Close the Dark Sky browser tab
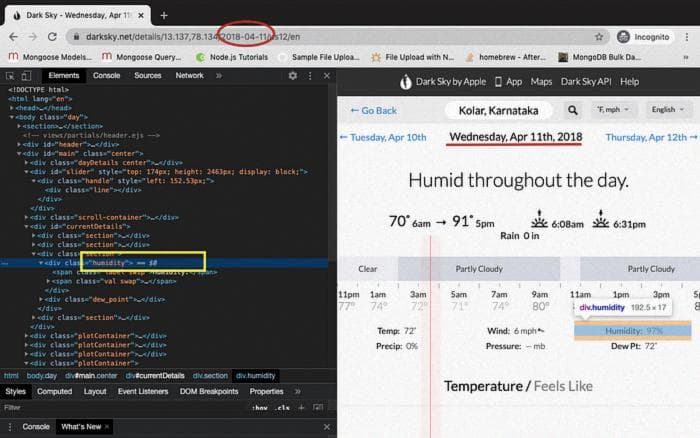700x438 pixels. tap(141, 15)
